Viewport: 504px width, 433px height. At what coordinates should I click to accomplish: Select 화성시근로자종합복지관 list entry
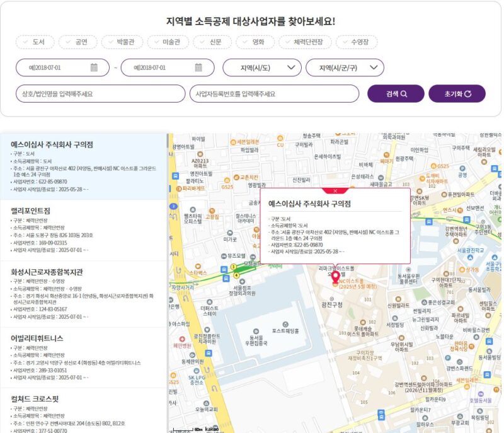(84, 294)
